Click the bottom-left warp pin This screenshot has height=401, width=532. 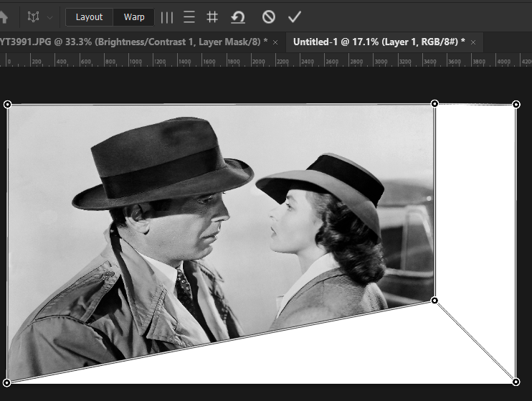click(x=6, y=383)
